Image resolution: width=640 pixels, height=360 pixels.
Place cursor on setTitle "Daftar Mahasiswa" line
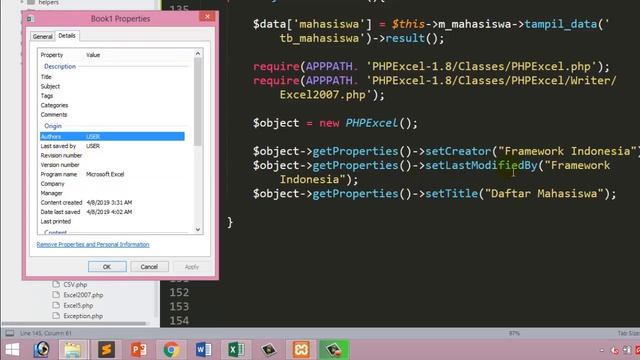point(434,193)
